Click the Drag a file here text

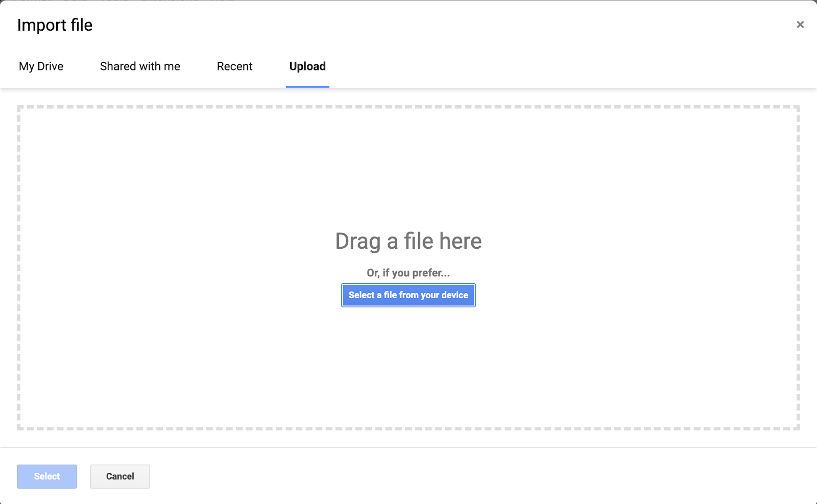408,241
